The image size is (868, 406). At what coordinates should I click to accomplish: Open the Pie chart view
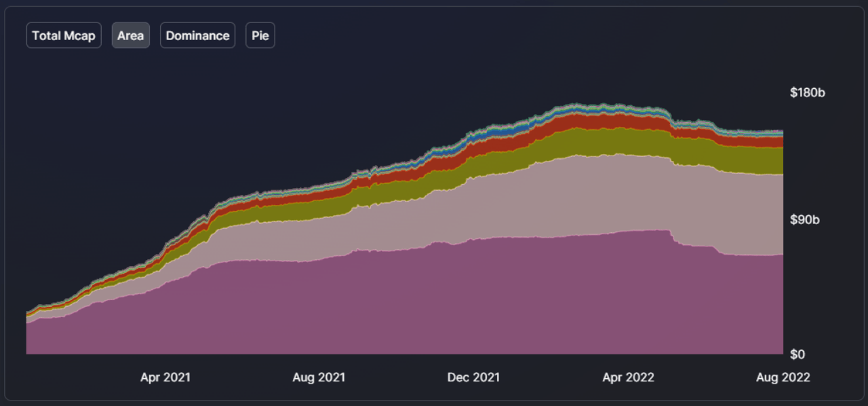pyautogui.click(x=260, y=35)
